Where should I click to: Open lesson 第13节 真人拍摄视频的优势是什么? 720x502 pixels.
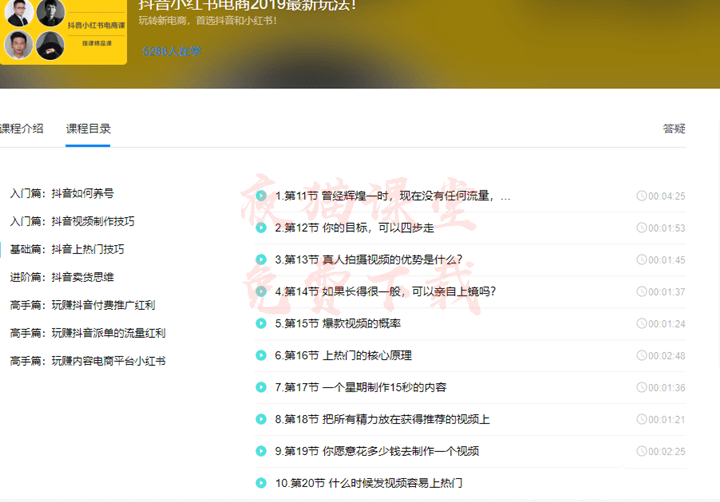click(x=369, y=259)
